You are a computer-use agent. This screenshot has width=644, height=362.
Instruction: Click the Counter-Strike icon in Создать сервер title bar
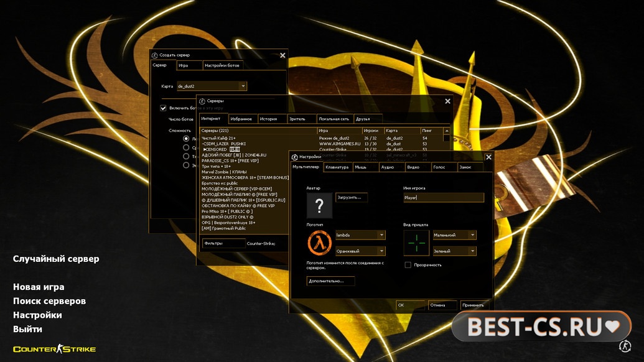[x=154, y=55]
